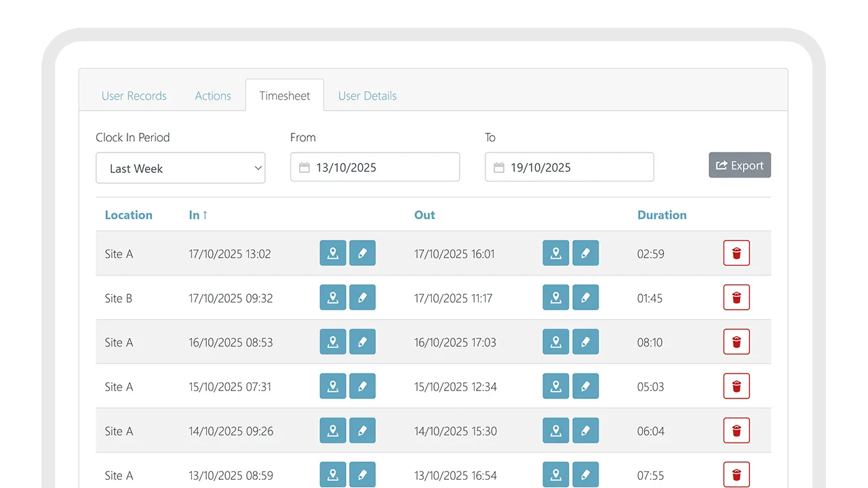Expand the period selector chevron

coord(257,167)
